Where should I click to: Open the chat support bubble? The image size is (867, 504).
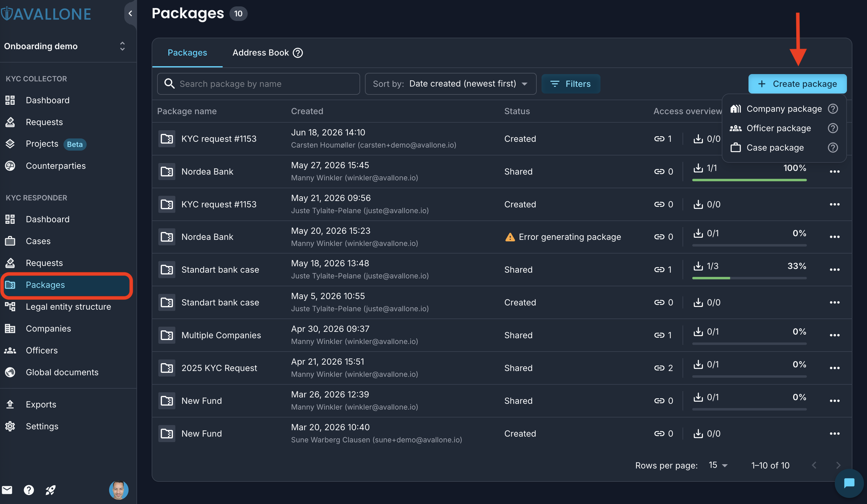point(849,483)
